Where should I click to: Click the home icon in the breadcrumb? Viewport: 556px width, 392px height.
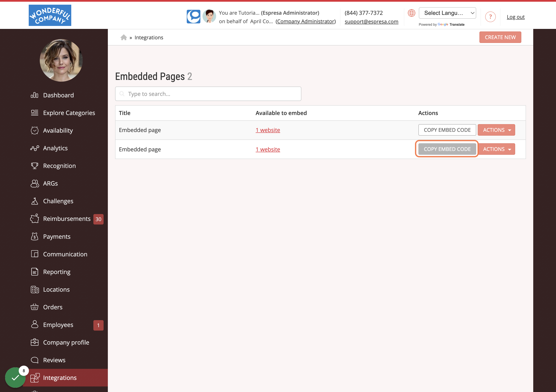pyautogui.click(x=124, y=37)
